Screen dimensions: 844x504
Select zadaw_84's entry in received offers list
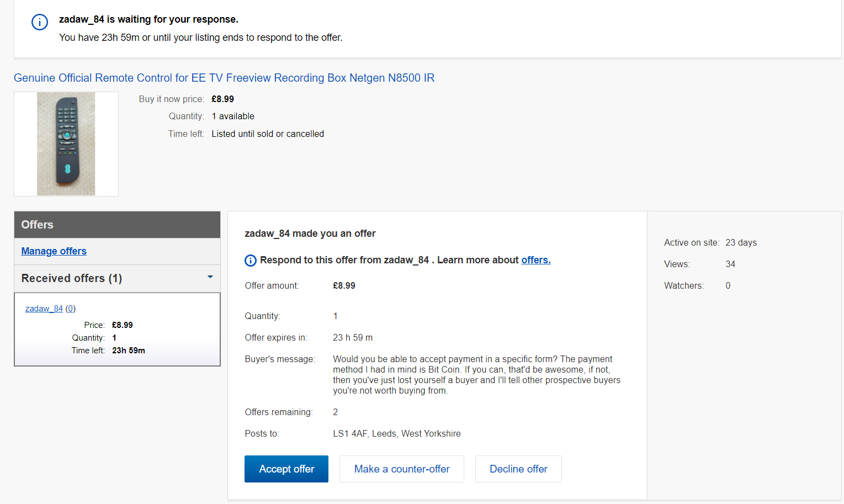coord(117,329)
